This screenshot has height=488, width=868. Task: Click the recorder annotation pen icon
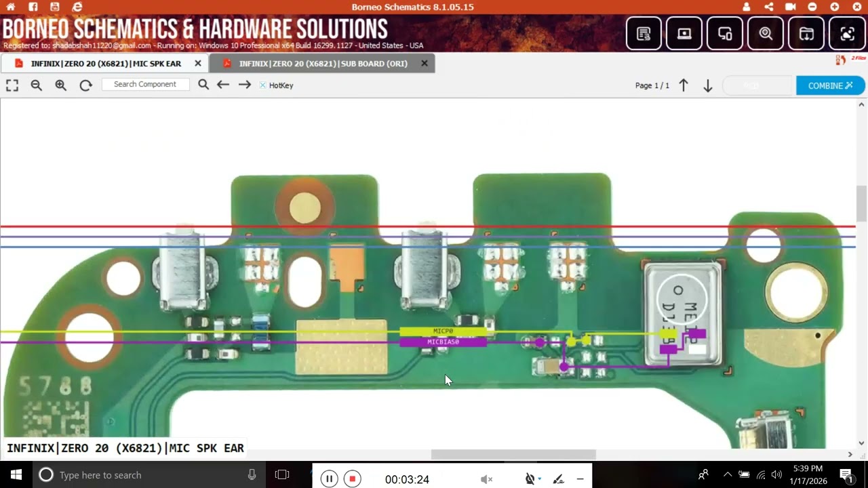558,479
